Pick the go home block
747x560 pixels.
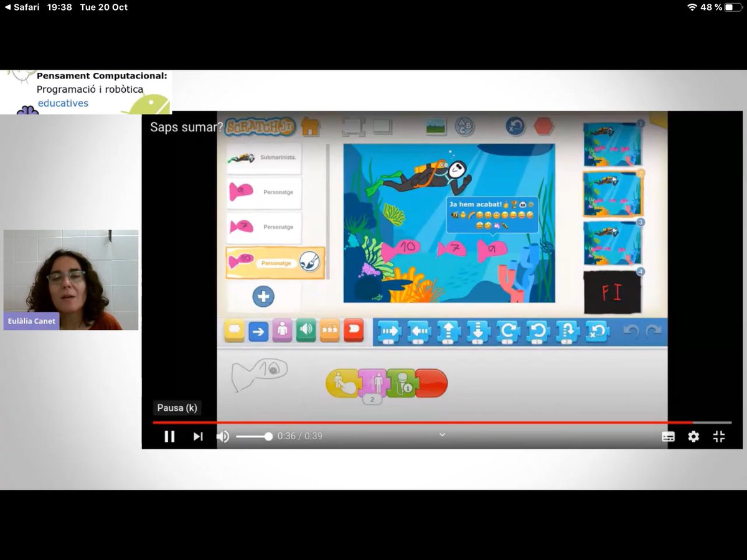coord(596,332)
